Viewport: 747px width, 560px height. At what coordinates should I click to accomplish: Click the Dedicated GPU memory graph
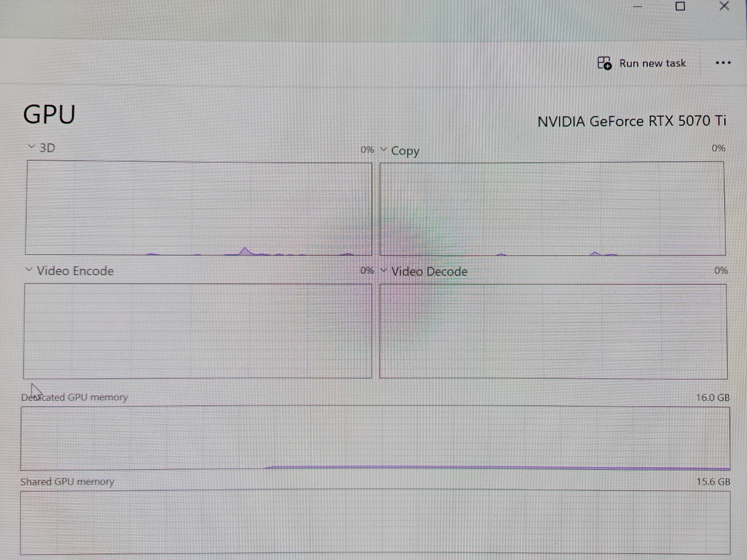375,438
